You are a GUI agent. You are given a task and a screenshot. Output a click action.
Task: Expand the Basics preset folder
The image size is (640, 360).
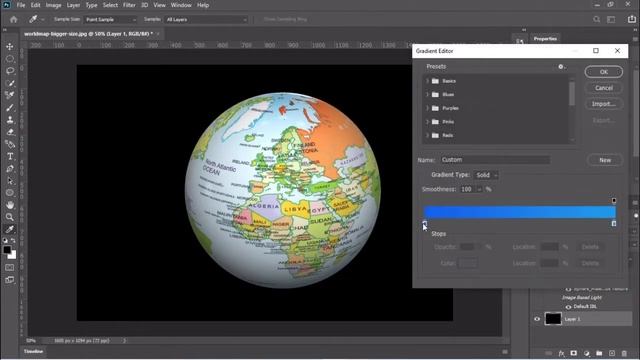point(427,81)
